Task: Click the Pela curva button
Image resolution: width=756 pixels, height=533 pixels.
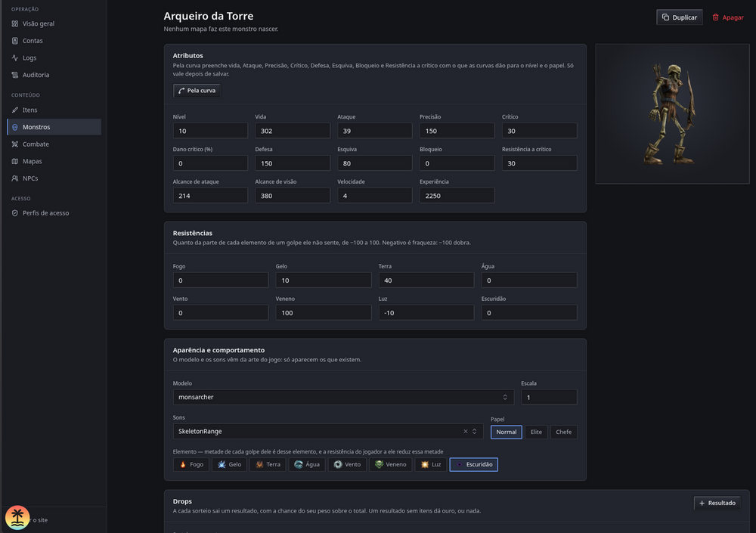Action: click(197, 91)
